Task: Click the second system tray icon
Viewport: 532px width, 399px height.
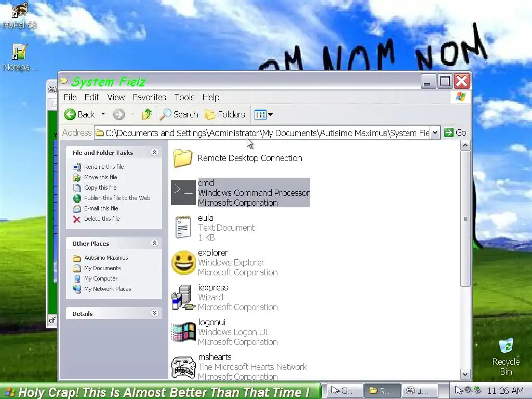Action: pyautogui.click(x=468, y=390)
